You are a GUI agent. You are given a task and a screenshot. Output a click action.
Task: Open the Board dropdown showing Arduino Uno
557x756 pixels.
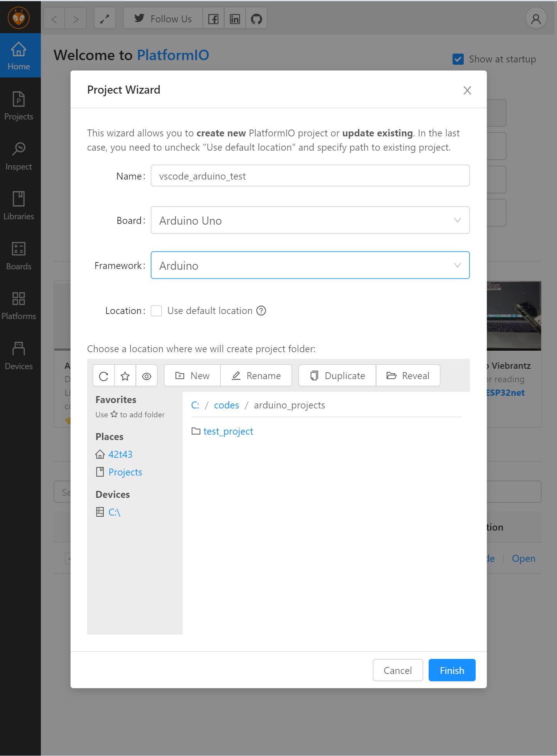(x=310, y=220)
